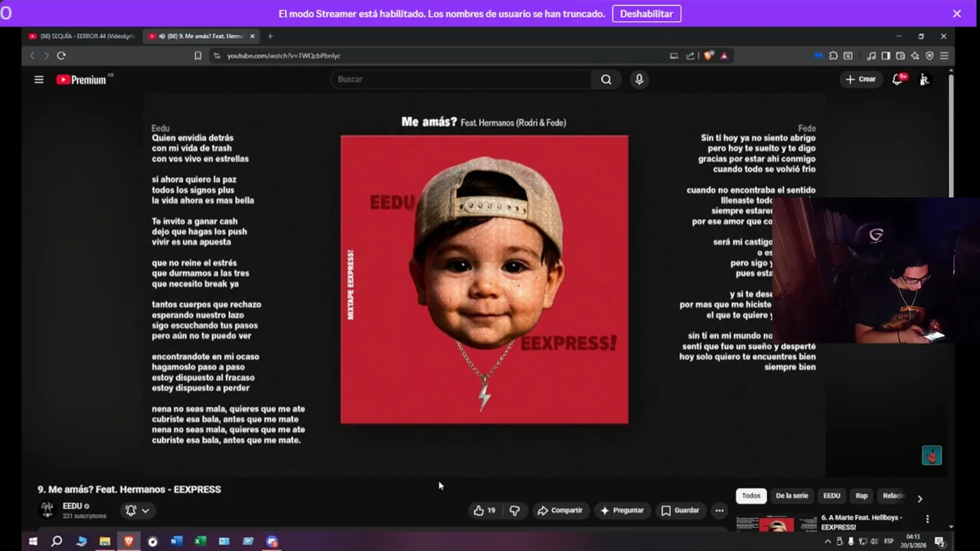The height and width of the screenshot is (551, 980).
Task: Like the video thumbs up
Action: [x=484, y=510]
